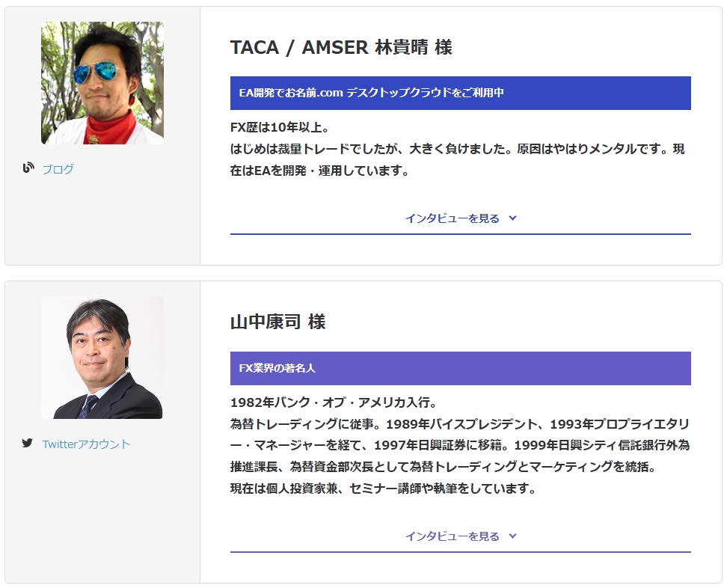Image resolution: width=727 pixels, height=588 pixels.
Task: Click the FX歴は10年以上 text line
Action: [x=279, y=127]
